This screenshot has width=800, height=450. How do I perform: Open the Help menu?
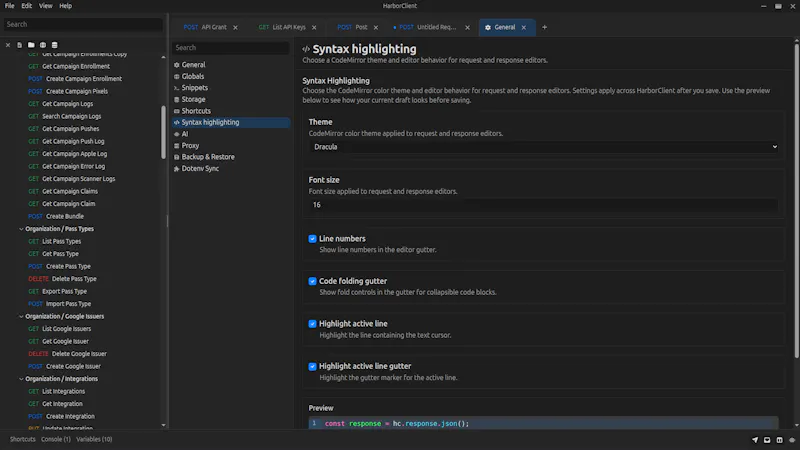[65, 6]
